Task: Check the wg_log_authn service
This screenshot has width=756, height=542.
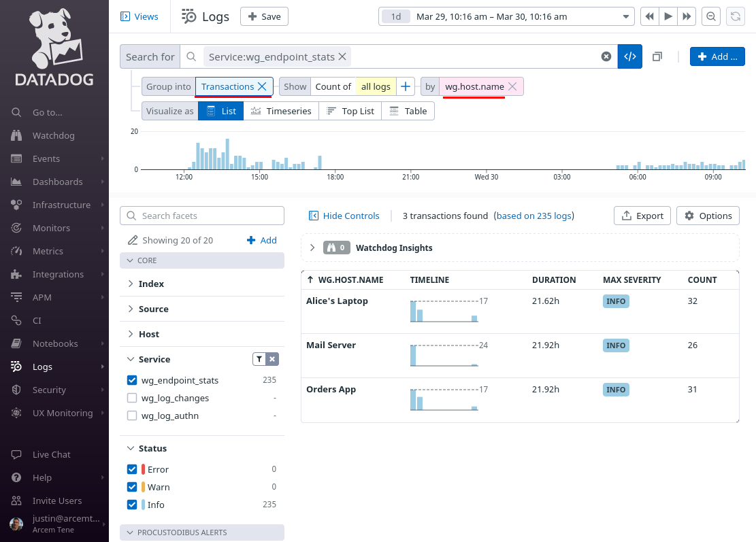Action: [132, 416]
